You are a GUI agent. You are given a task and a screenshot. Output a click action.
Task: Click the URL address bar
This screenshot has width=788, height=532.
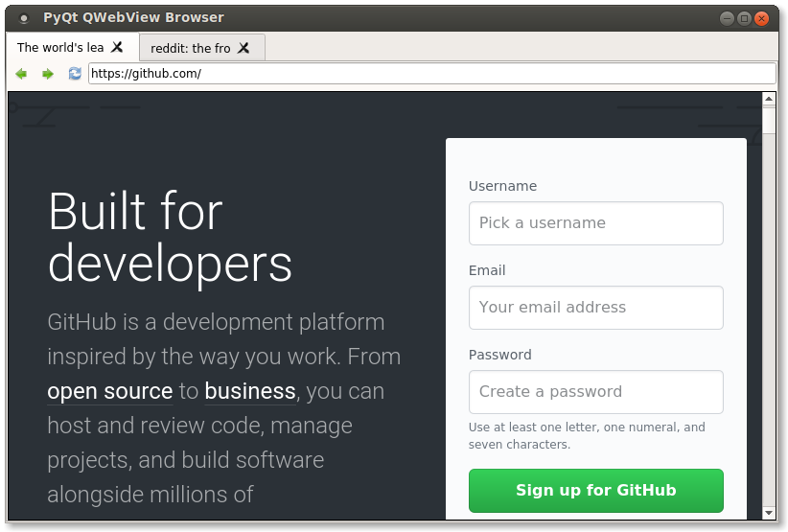click(432, 74)
